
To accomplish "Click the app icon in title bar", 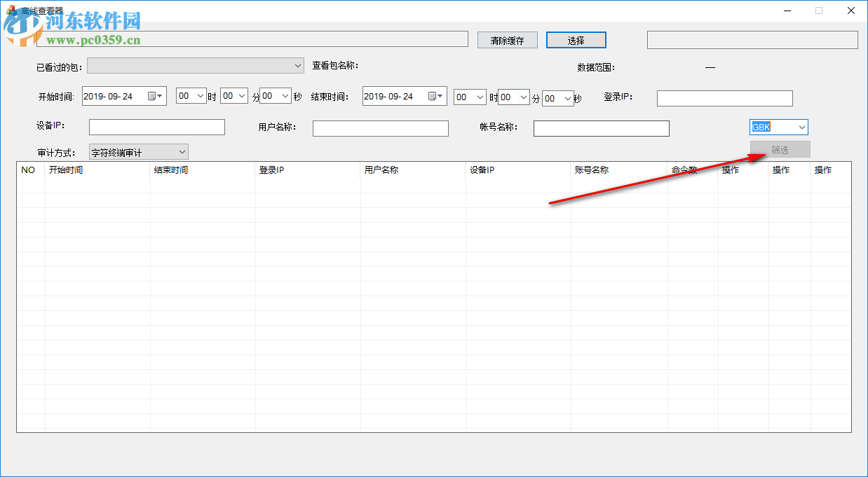I will [11, 10].
